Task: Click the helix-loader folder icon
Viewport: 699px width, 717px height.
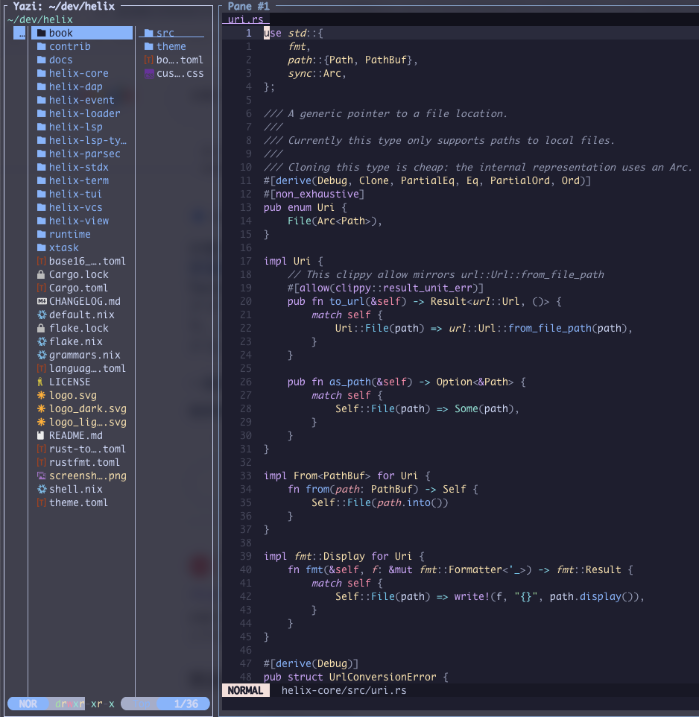Action: coord(41,113)
